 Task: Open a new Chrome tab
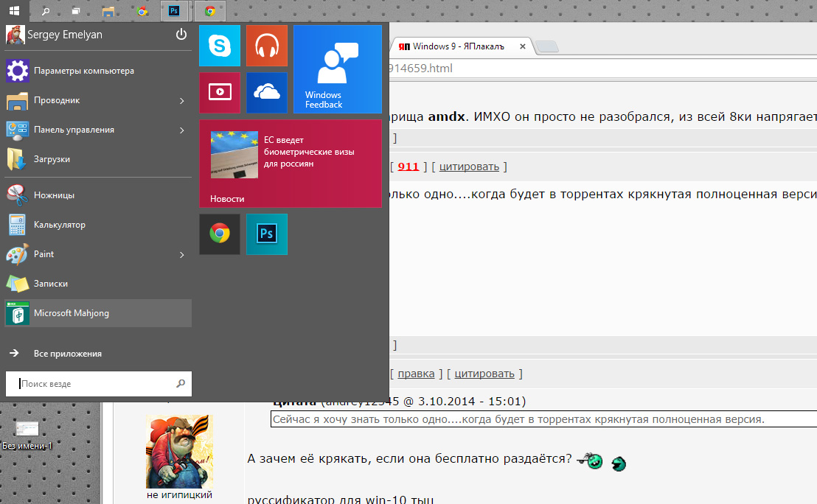click(547, 47)
